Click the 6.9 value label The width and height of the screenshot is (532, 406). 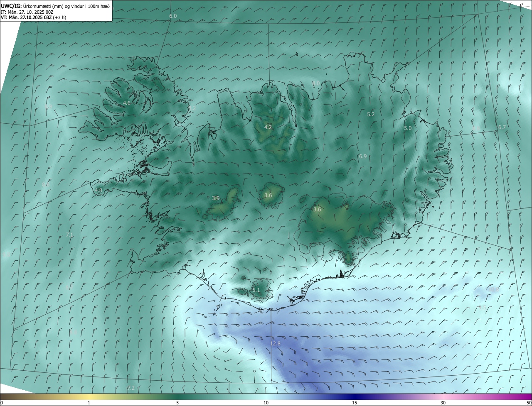(363, 157)
